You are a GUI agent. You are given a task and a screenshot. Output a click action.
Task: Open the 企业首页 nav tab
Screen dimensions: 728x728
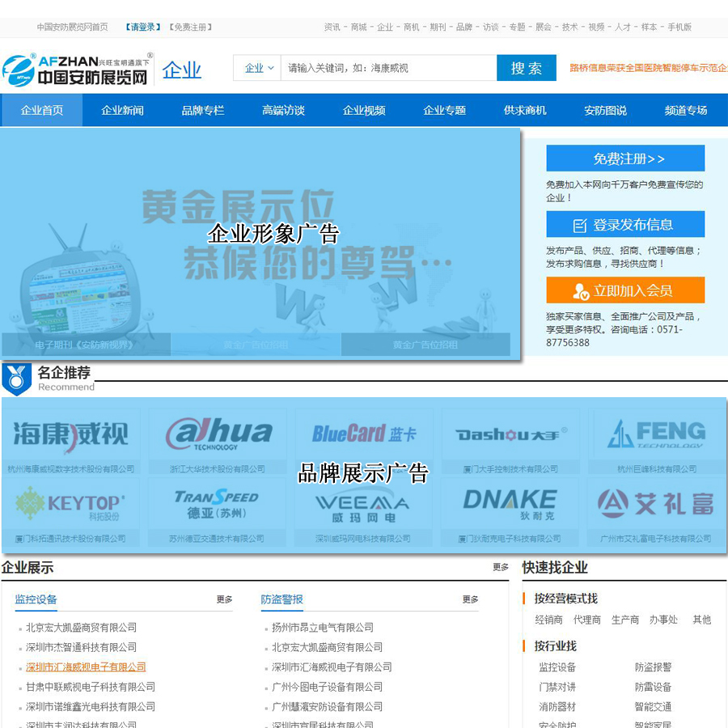point(42,110)
